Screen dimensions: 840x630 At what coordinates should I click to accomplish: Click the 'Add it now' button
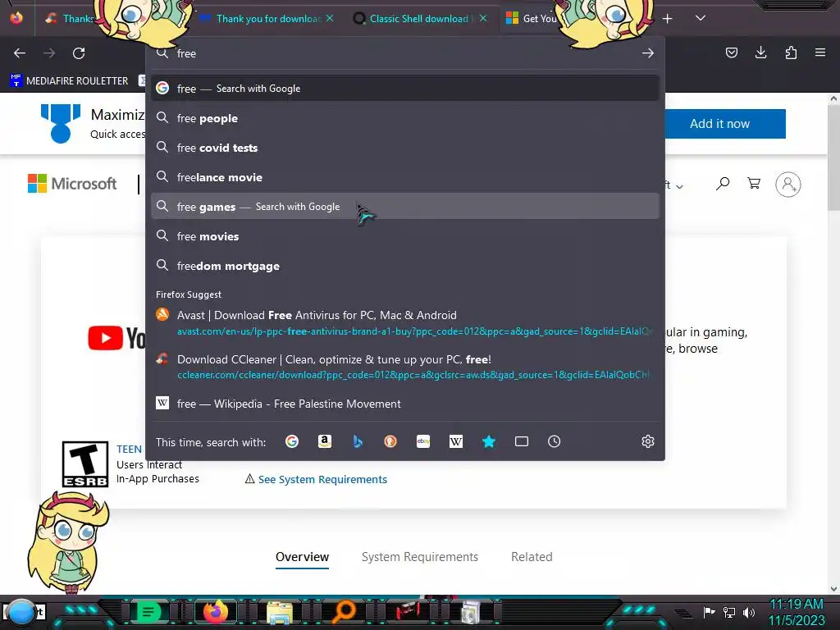[725, 124]
